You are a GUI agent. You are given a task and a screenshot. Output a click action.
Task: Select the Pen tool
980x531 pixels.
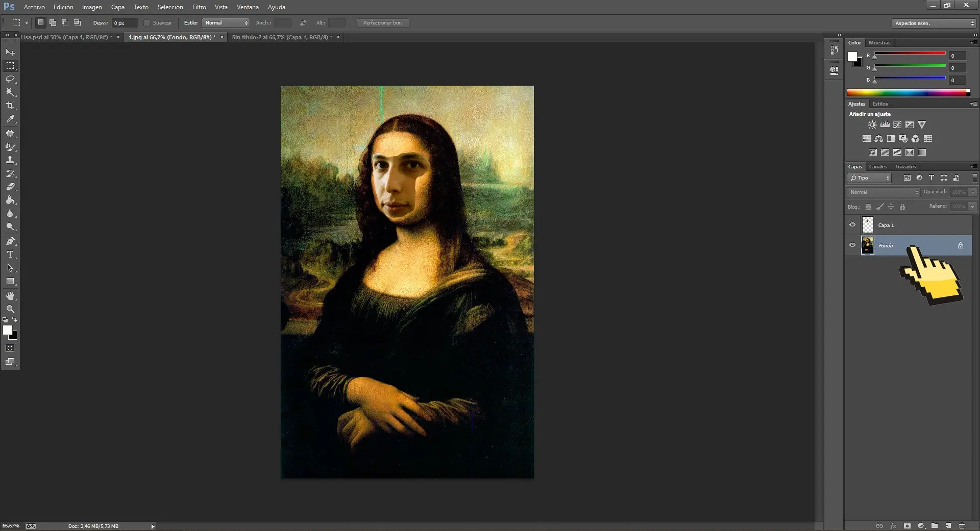[10, 241]
